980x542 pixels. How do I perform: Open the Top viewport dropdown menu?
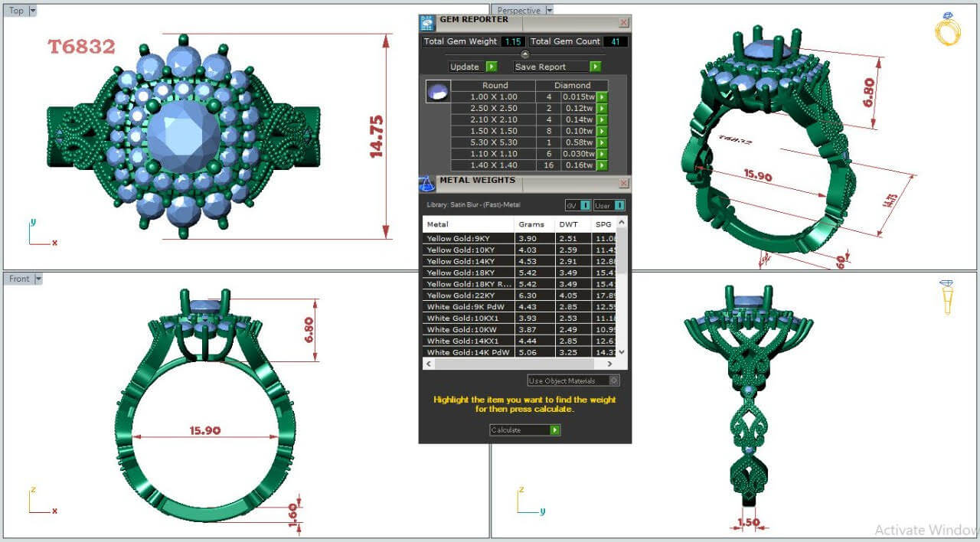point(32,11)
